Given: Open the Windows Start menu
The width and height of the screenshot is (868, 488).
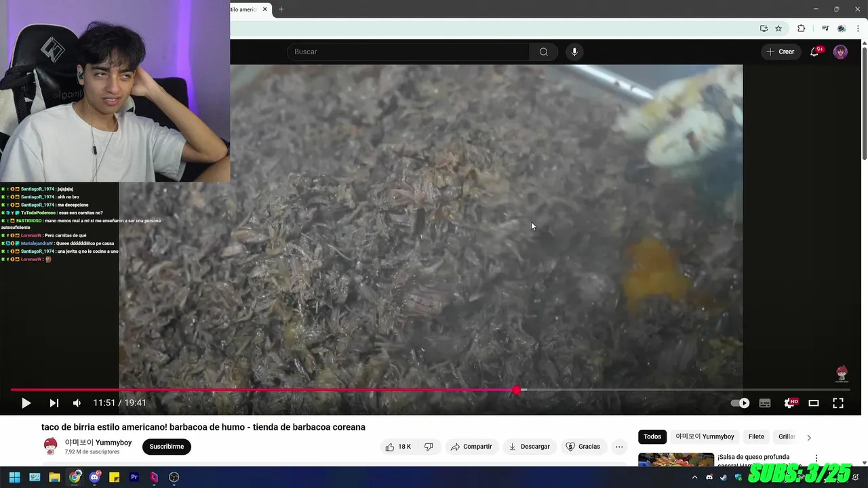Looking at the screenshot, I should 14,477.
